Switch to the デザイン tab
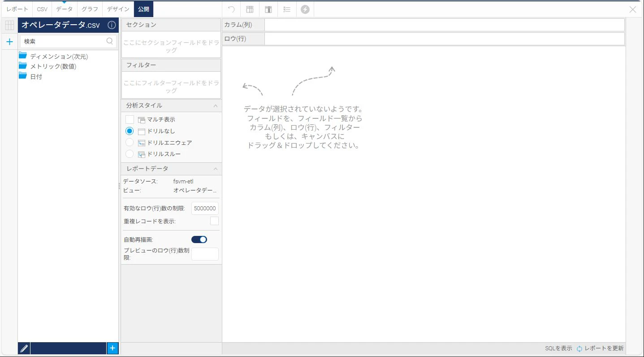 tap(118, 9)
